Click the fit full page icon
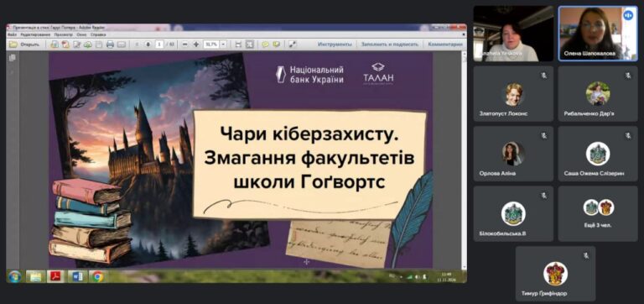The height and width of the screenshot is (304, 644). (250, 45)
